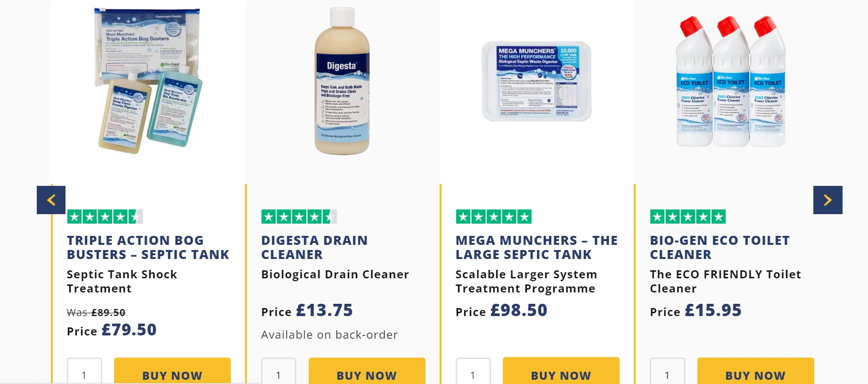Open Digesta Drain Cleaner star rating

[299, 217]
